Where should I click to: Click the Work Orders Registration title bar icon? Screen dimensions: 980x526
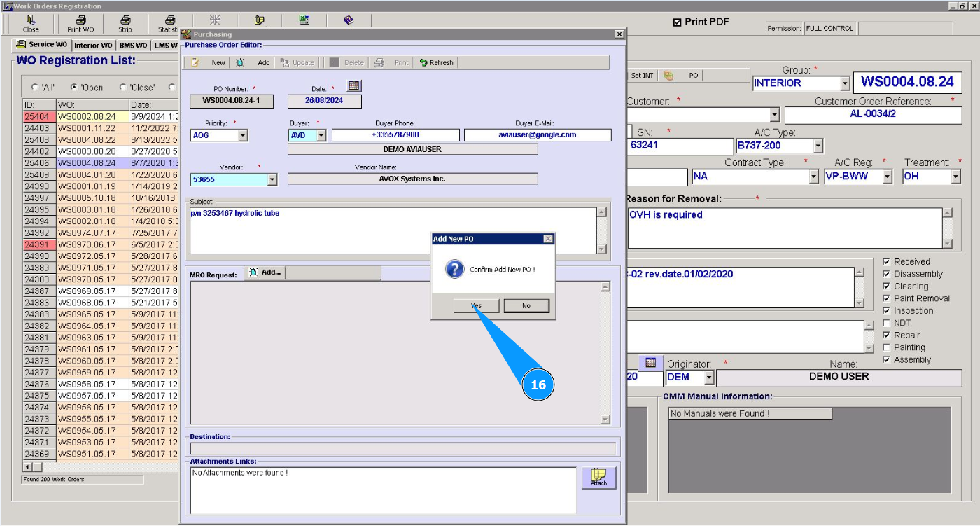coord(8,6)
